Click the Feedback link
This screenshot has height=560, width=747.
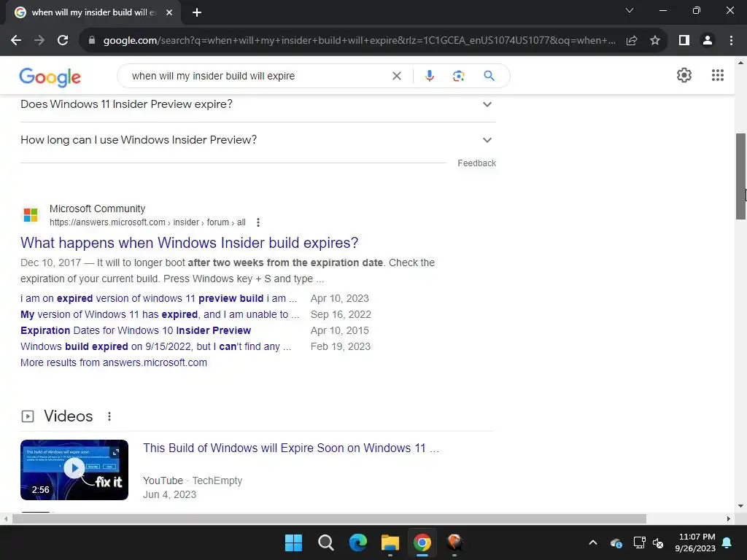[x=476, y=163]
